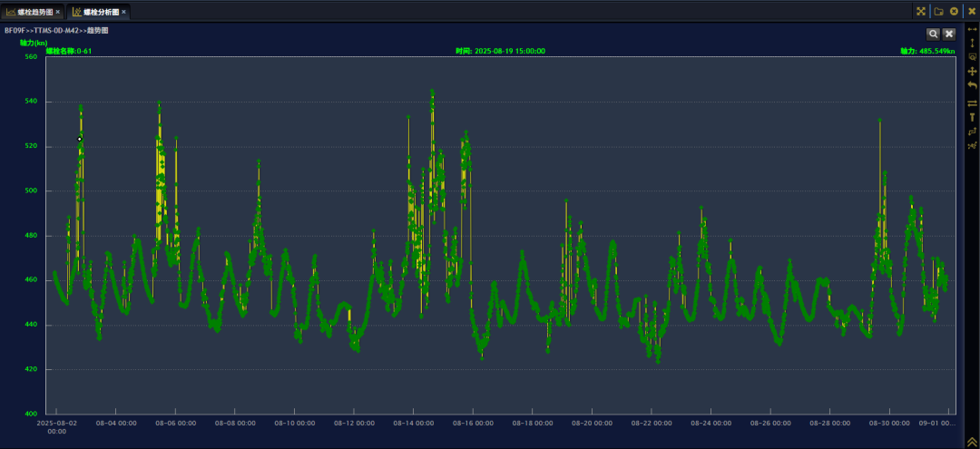Close the 螺栓分析图 tab
Viewport: 980px width, 449px height.
click(124, 12)
